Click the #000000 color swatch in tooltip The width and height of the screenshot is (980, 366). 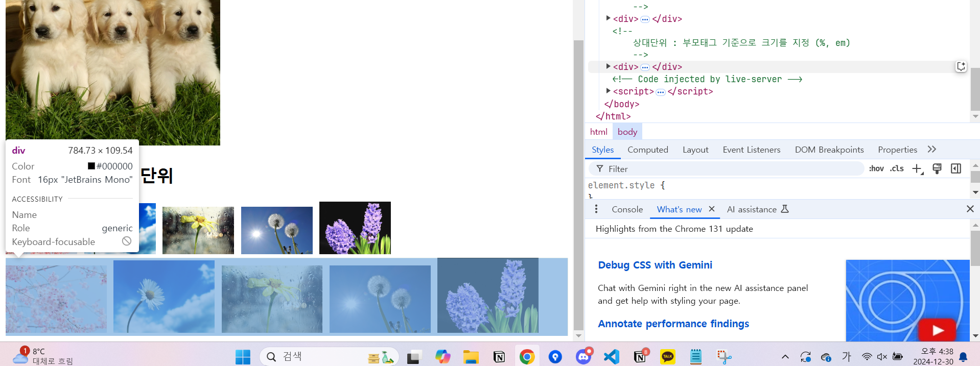tap(91, 166)
